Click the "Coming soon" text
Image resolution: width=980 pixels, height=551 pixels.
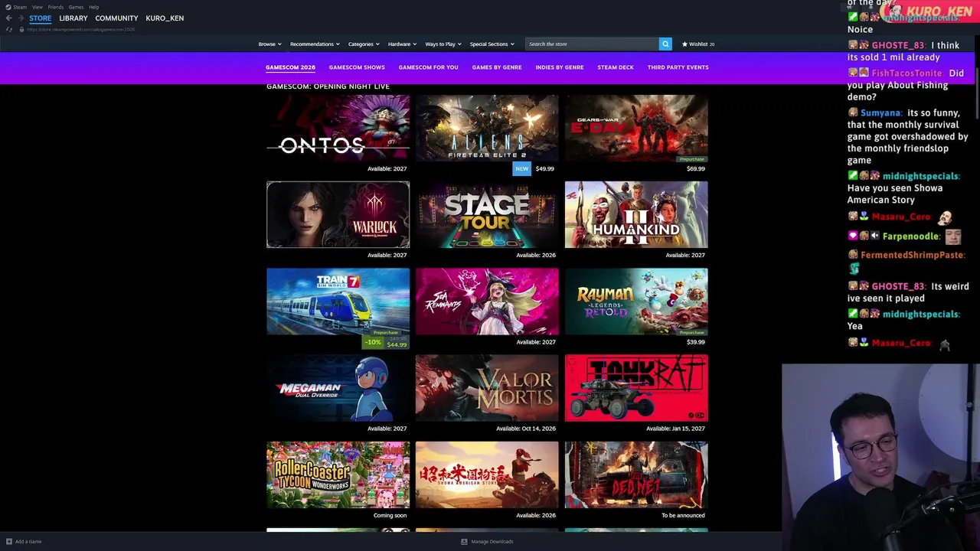pyautogui.click(x=390, y=515)
